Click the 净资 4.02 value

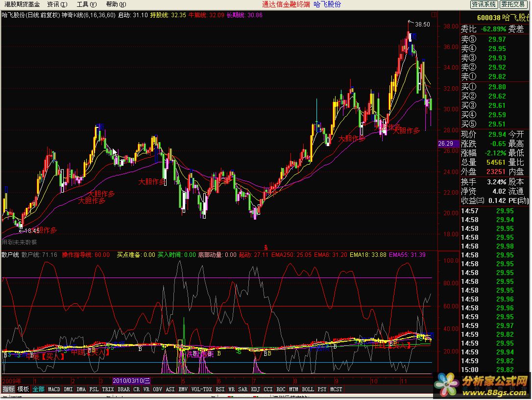tap(500, 192)
